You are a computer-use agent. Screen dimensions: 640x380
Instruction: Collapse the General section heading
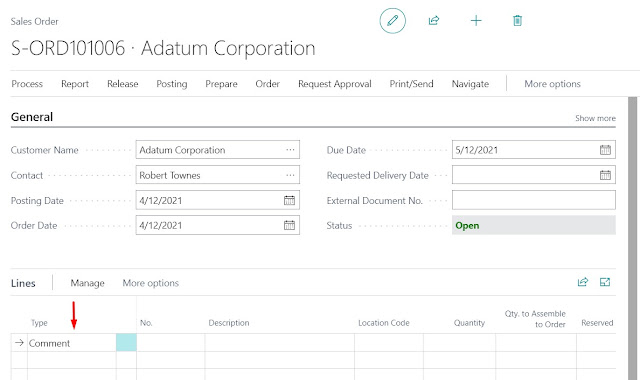pos(32,117)
